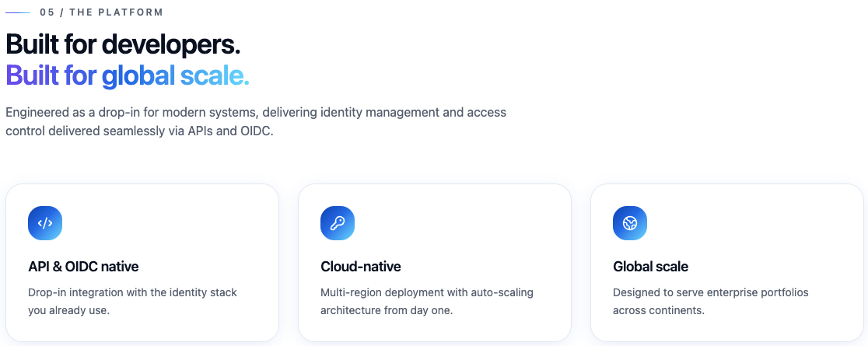Image resolution: width=868 pixels, height=346 pixels.
Task: Click the code brackets icon
Action: [45, 223]
